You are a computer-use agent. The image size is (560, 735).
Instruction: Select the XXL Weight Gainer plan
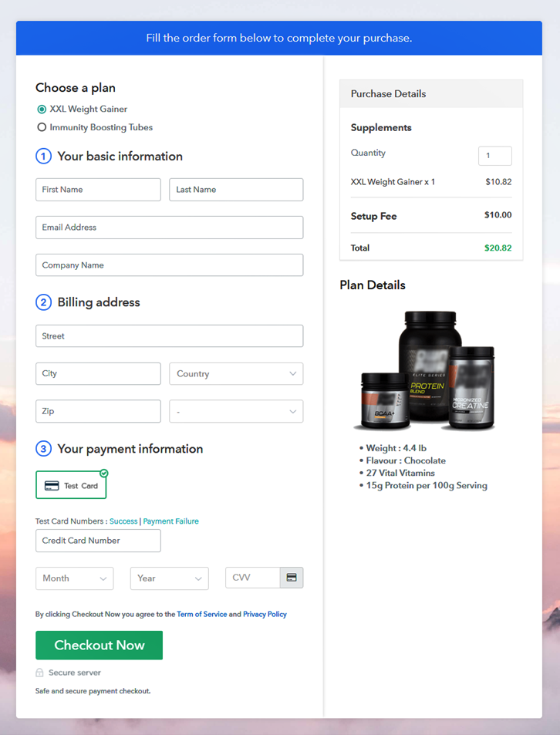click(x=42, y=110)
